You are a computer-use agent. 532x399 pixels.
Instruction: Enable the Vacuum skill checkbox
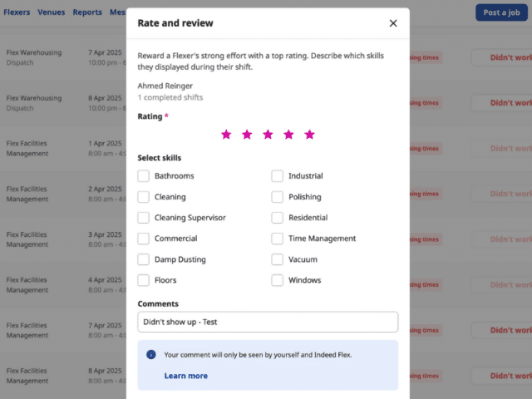pyautogui.click(x=277, y=259)
